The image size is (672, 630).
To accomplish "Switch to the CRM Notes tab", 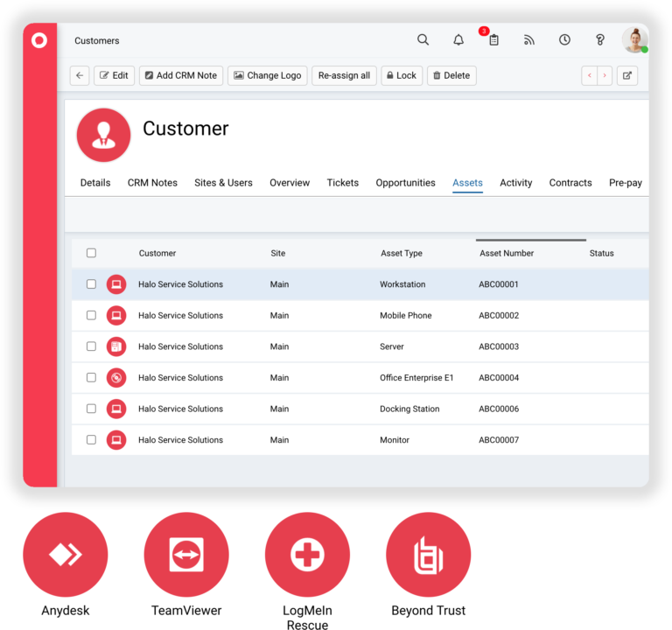I will point(152,183).
